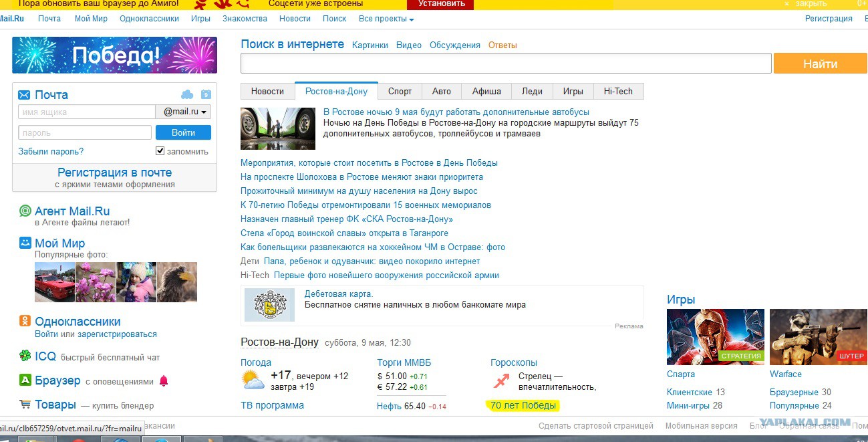Click the Браузер green A icon
Viewport: 868px width, 442px height.
click(25, 380)
